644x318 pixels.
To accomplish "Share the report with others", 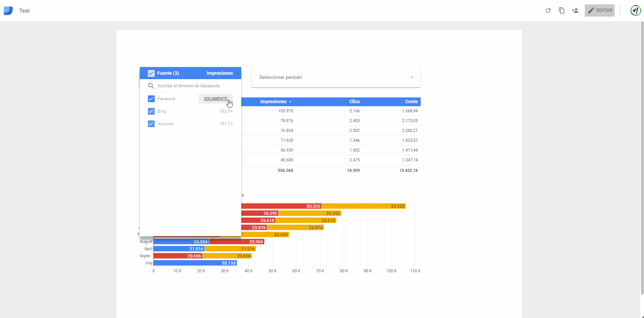I will click(575, 10).
